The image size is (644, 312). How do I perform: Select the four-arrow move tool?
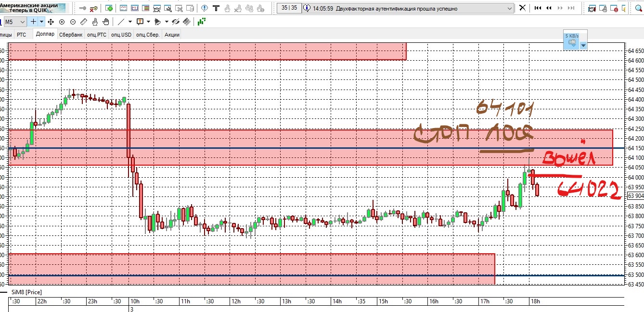click(x=51, y=22)
